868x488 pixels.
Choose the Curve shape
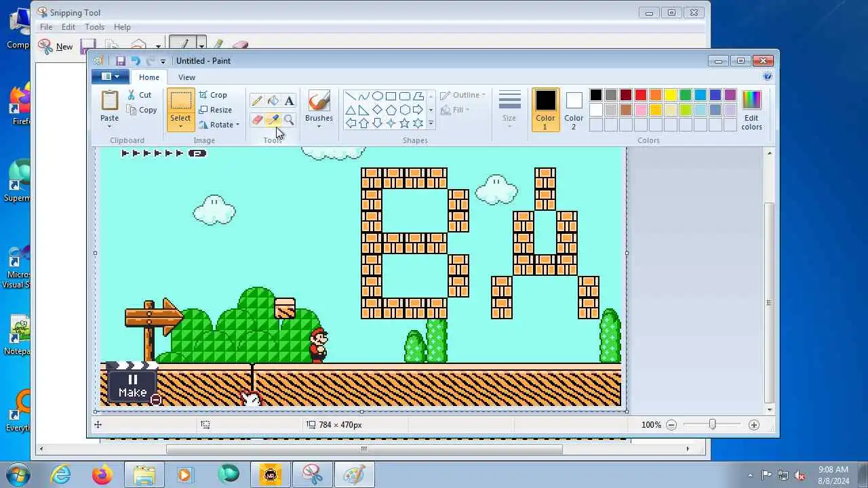pyautogui.click(x=364, y=96)
